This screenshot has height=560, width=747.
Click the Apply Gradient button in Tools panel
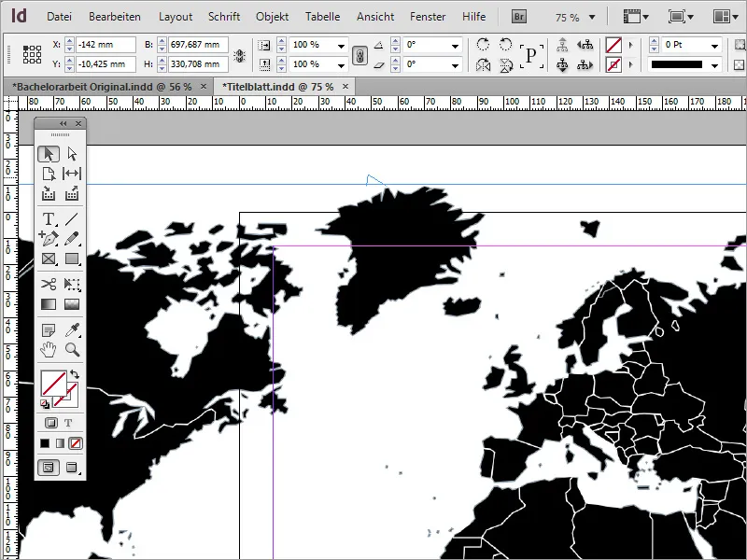point(60,443)
